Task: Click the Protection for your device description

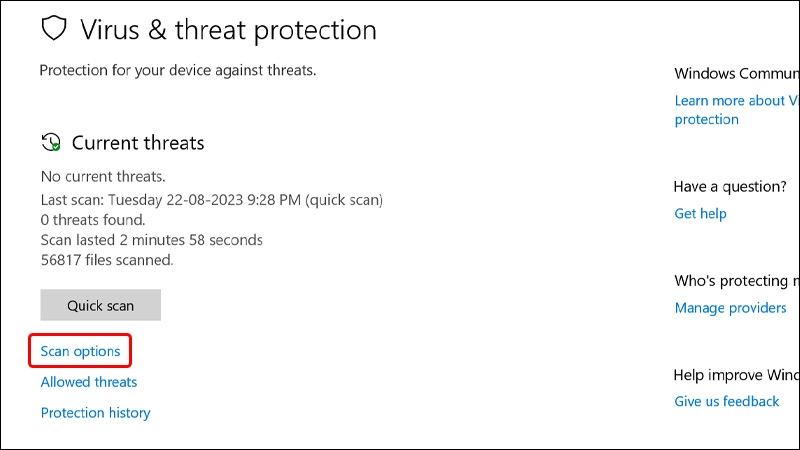Action: coord(175,70)
